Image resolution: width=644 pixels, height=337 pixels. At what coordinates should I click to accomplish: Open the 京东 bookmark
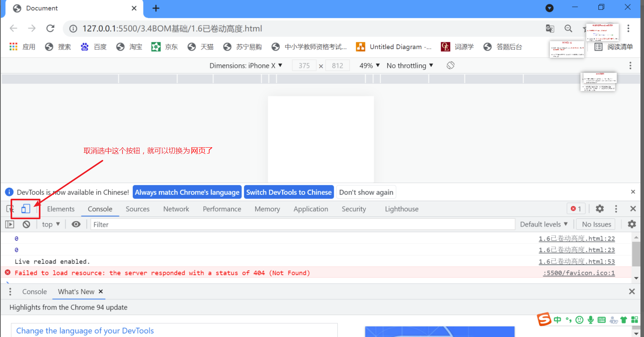(x=165, y=47)
